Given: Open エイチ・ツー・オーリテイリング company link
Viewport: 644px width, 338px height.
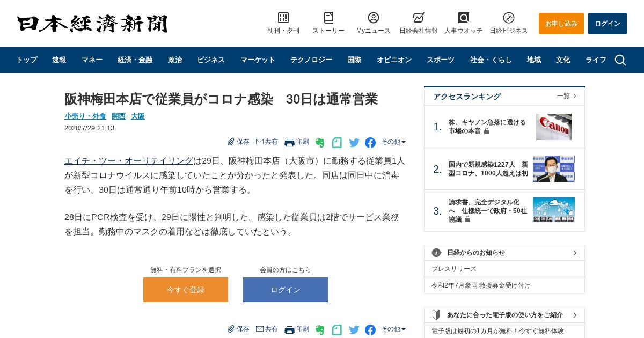Looking at the screenshot, I should [129, 160].
